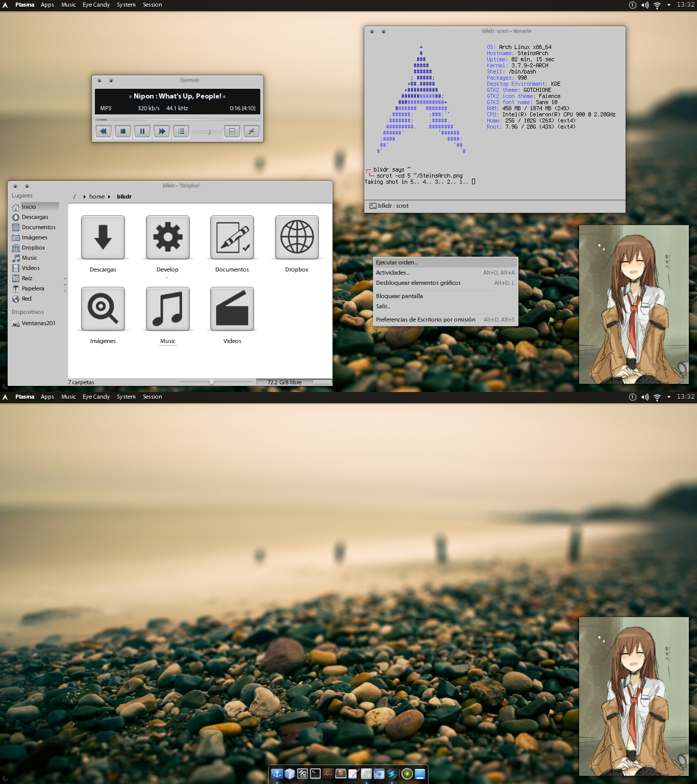This screenshot has width=697, height=784.
Task: Choose Salir... from the context menu
Action: tap(445, 306)
